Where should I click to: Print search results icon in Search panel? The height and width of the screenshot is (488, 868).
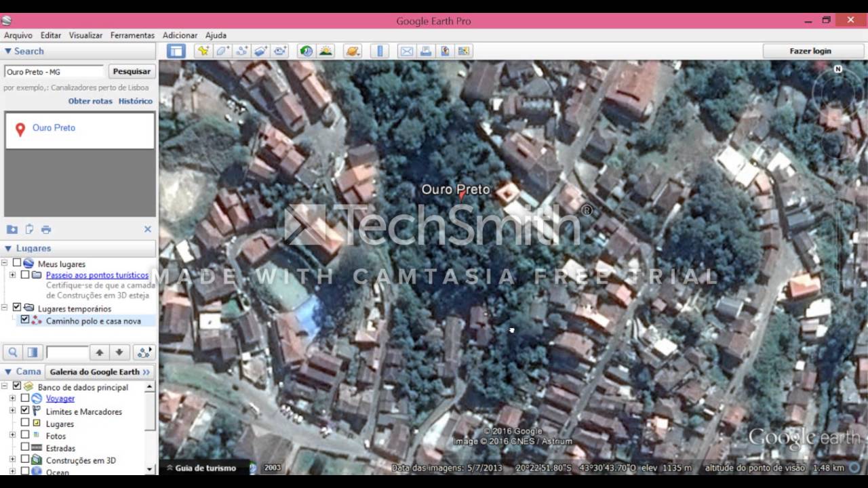[x=46, y=230]
